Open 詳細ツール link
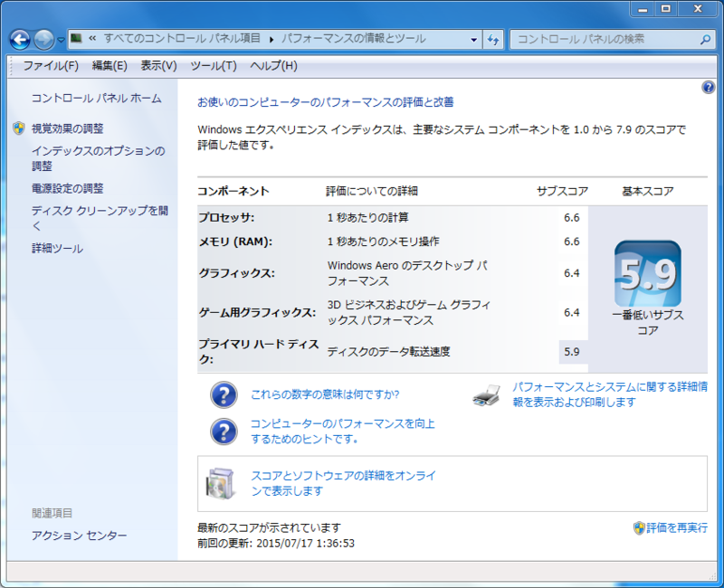The image size is (724, 588). 57,249
